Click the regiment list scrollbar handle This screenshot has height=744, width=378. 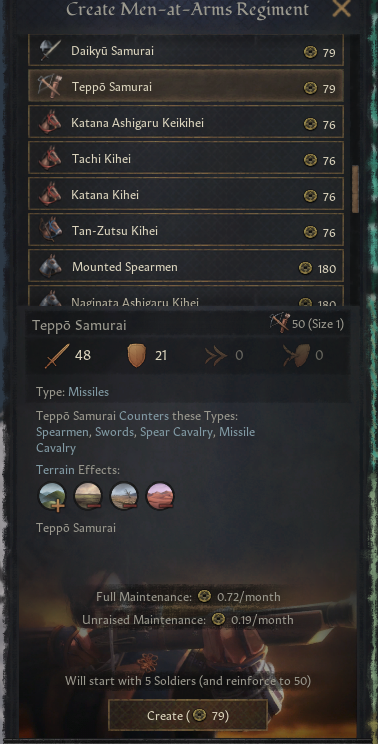click(x=355, y=189)
